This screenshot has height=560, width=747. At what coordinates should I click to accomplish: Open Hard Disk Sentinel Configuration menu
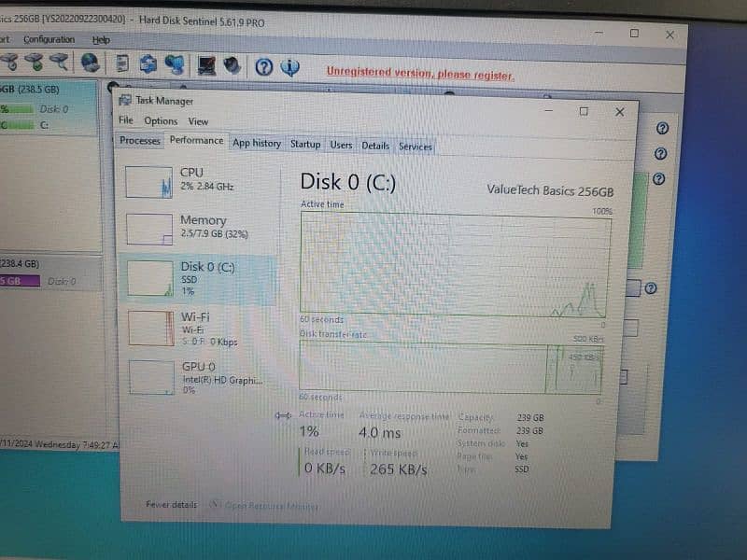coord(49,40)
